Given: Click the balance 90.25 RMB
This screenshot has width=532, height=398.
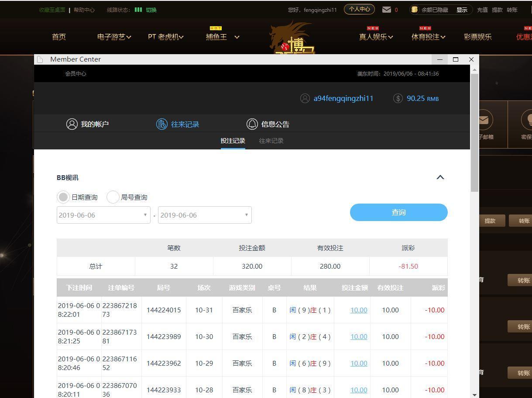Looking at the screenshot, I should (422, 98).
